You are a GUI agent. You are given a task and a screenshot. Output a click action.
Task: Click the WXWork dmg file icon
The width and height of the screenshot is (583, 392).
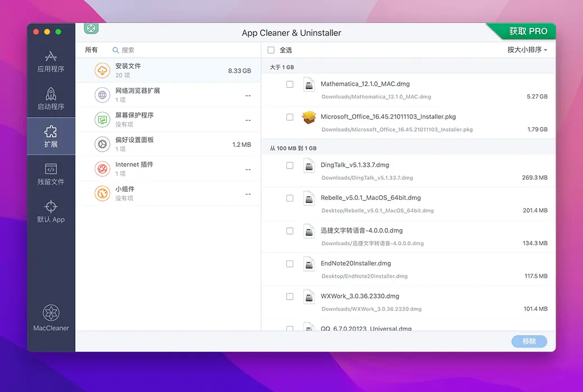[x=309, y=296]
